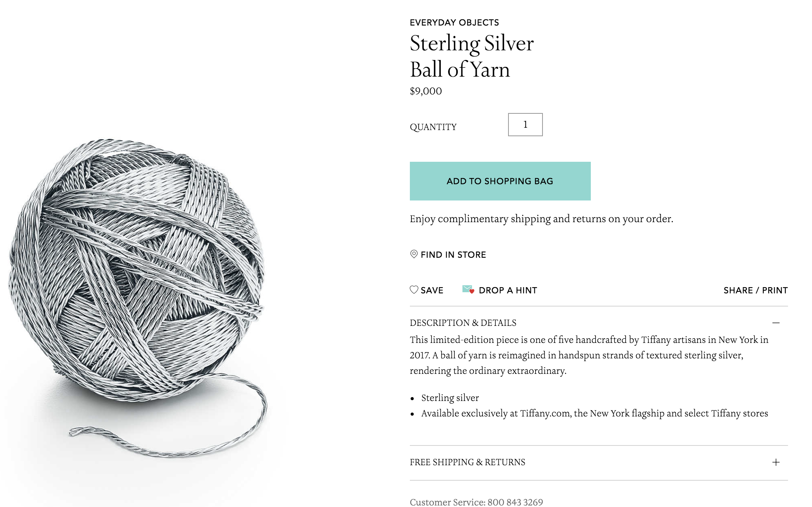Viewport: 812px width, 507px height.
Task: Go to the Everyday Objects category link
Action: pos(454,22)
